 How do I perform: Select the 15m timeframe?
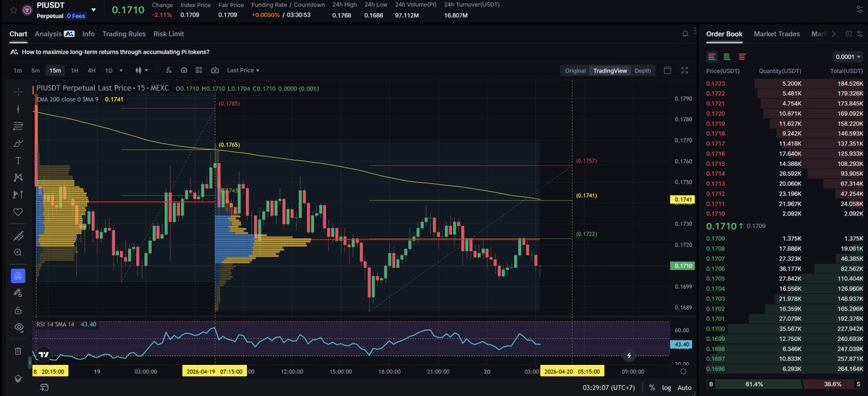point(55,70)
